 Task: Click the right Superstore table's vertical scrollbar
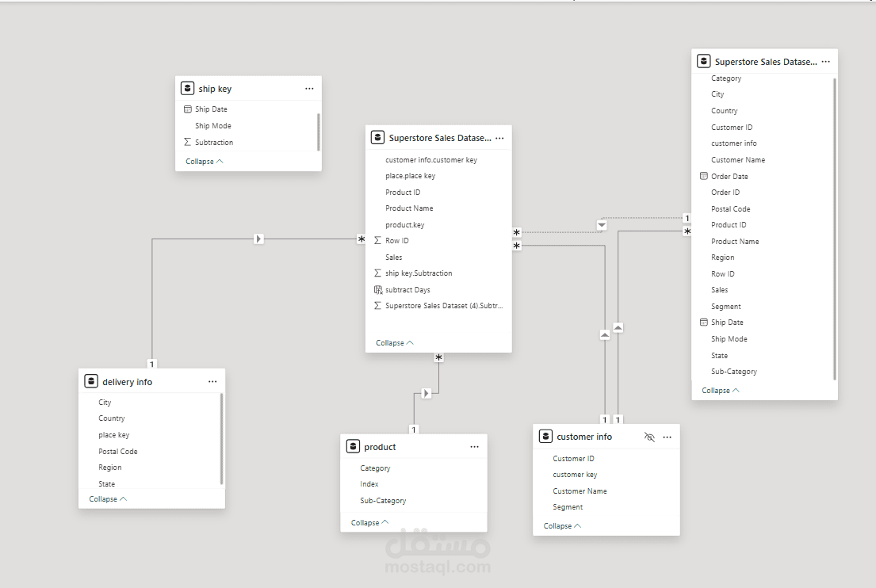coord(835,230)
